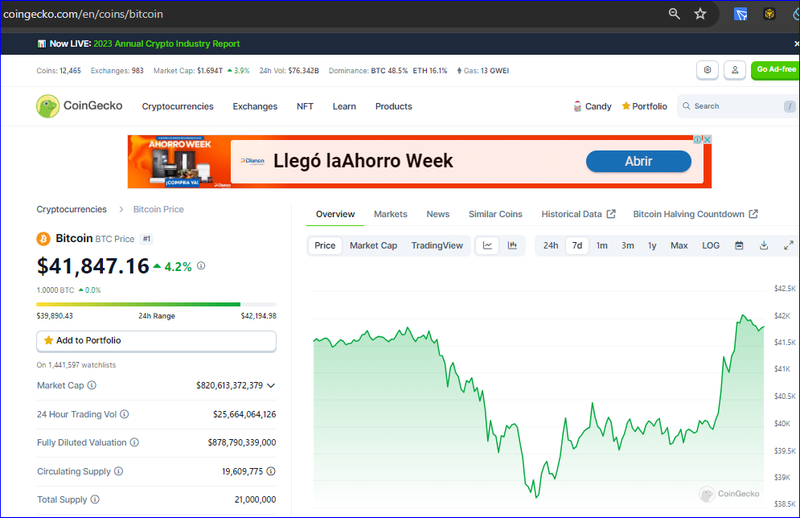Screen dimensions: 800x518
Task: Open the NFT menu
Action: (305, 106)
